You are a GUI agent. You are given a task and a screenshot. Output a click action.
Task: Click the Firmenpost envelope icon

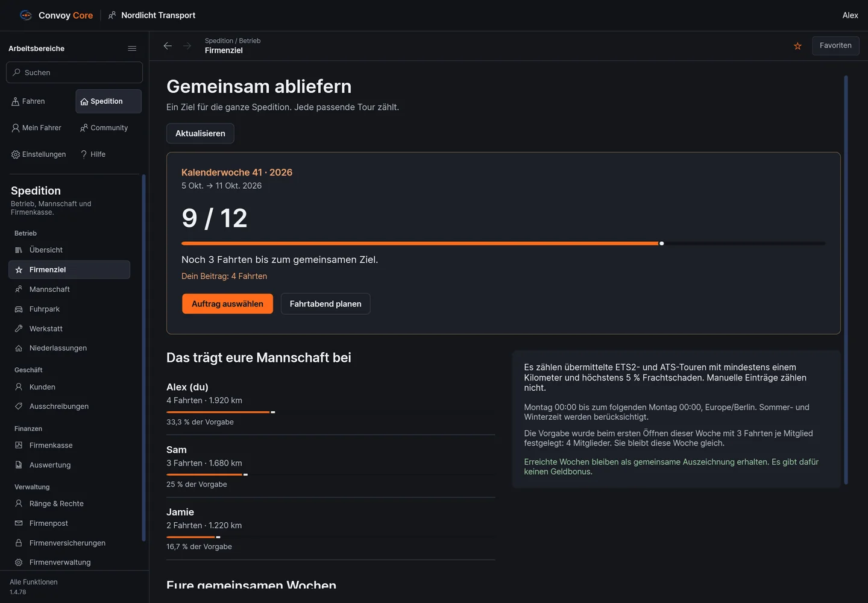[19, 523]
